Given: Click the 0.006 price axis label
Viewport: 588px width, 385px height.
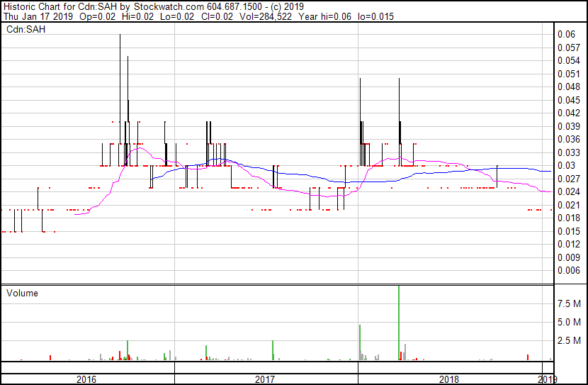Looking at the screenshot, I should (568, 271).
